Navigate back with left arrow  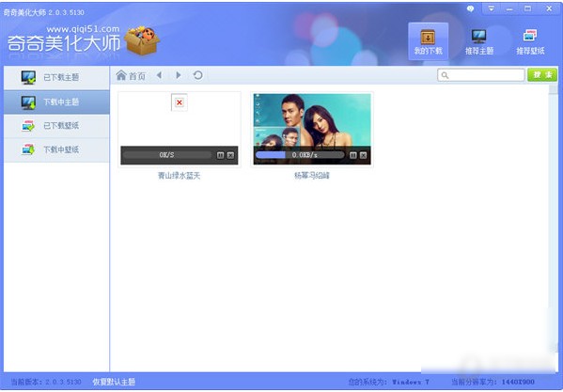pos(159,75)
